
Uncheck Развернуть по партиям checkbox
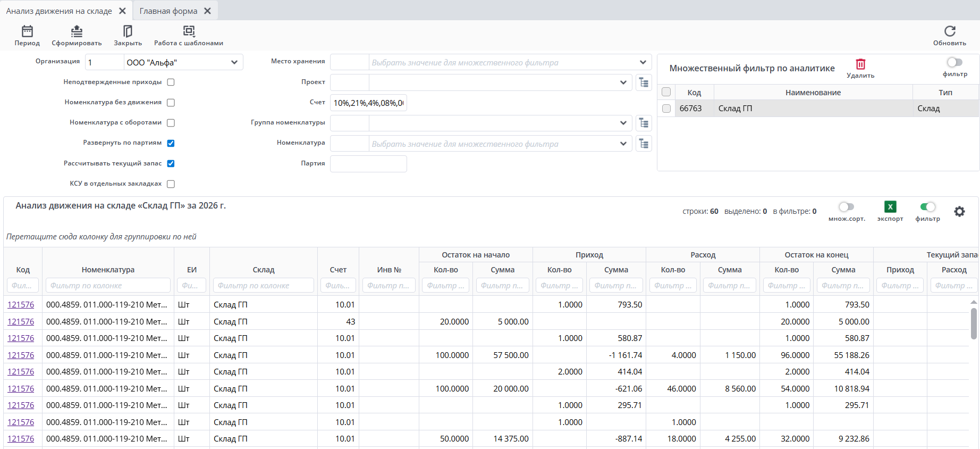pos(171,143)
